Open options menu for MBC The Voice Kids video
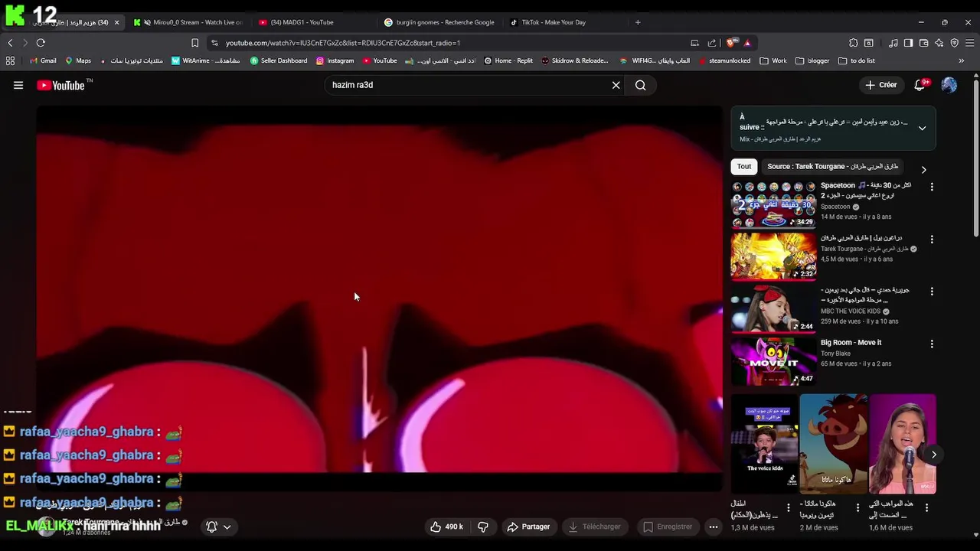980x551 pixels. tap(932, 292)
